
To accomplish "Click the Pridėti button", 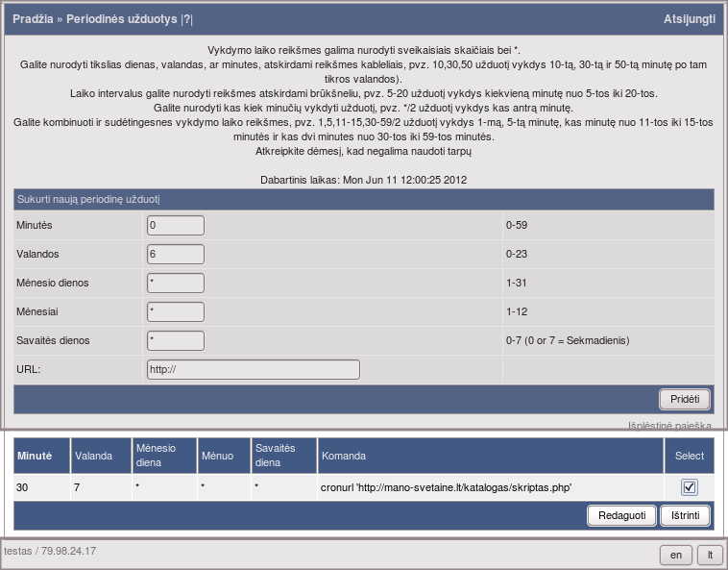I will point(685,399).
